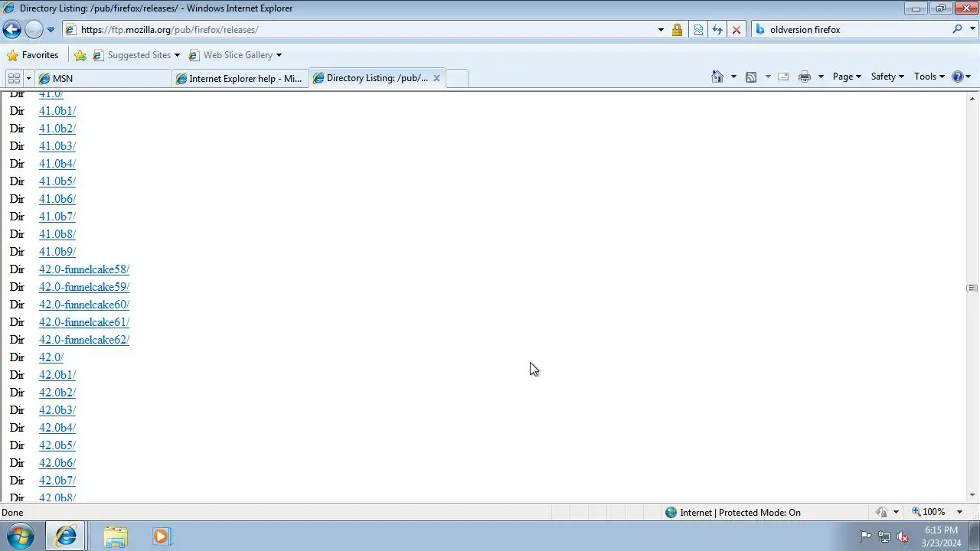Open the Favorites center
The image size is (980, 551).
pos(32,55)
